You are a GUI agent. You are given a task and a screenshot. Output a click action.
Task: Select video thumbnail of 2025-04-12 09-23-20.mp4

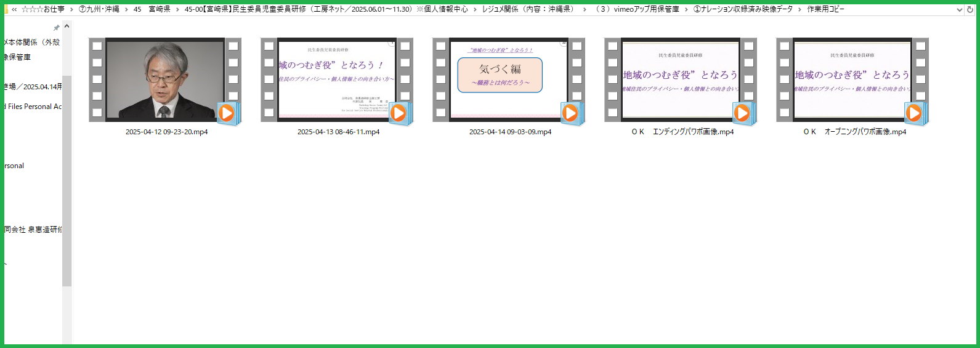tap(165, 79)
